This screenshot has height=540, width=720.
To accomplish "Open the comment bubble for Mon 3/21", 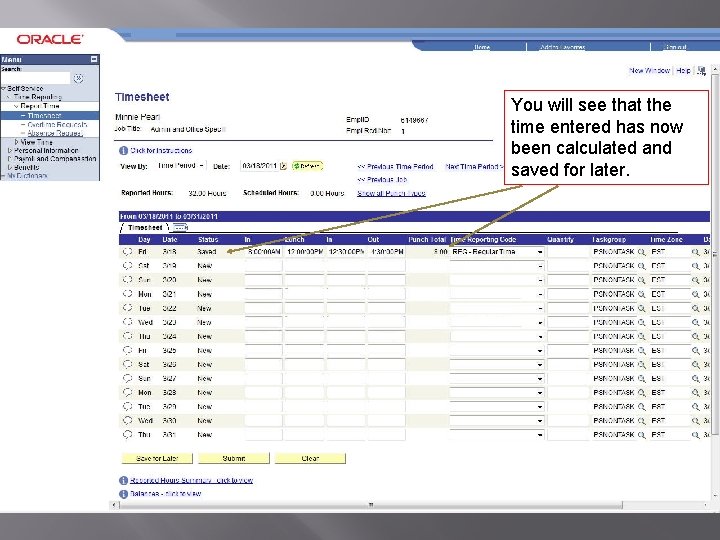I will pyautogui.click(x=128, y=294).
